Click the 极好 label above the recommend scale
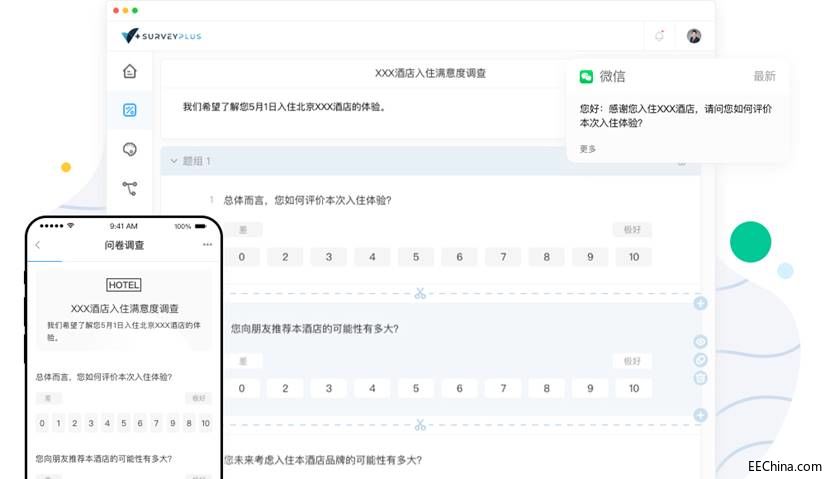830x479 pixels. tap(632, 361)
